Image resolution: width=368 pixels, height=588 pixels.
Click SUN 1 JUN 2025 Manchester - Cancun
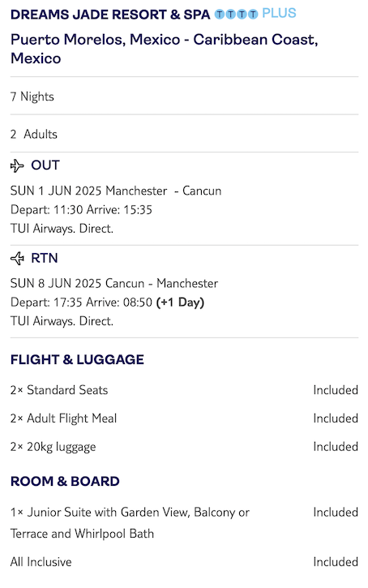click(116, 191)
